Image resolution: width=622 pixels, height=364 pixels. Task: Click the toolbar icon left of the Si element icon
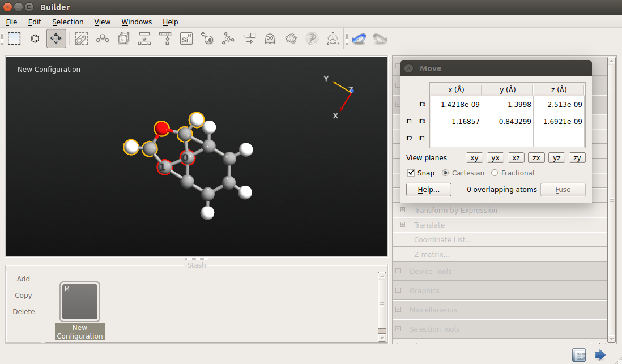click(165, 38)
